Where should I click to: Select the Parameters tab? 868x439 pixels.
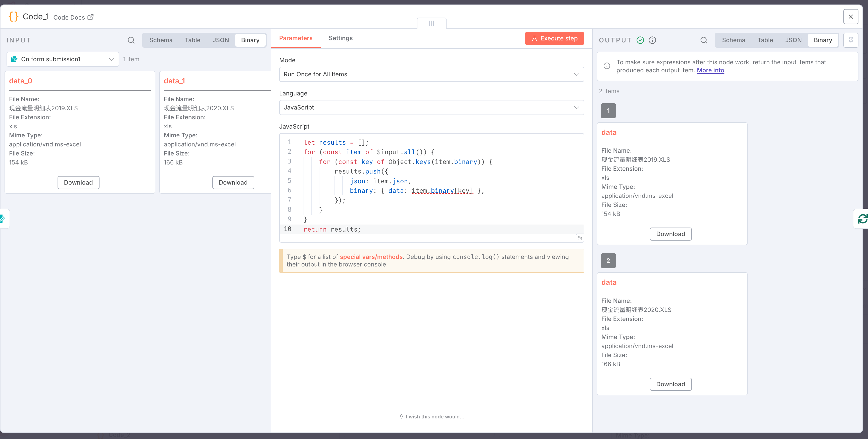(296, 38)
